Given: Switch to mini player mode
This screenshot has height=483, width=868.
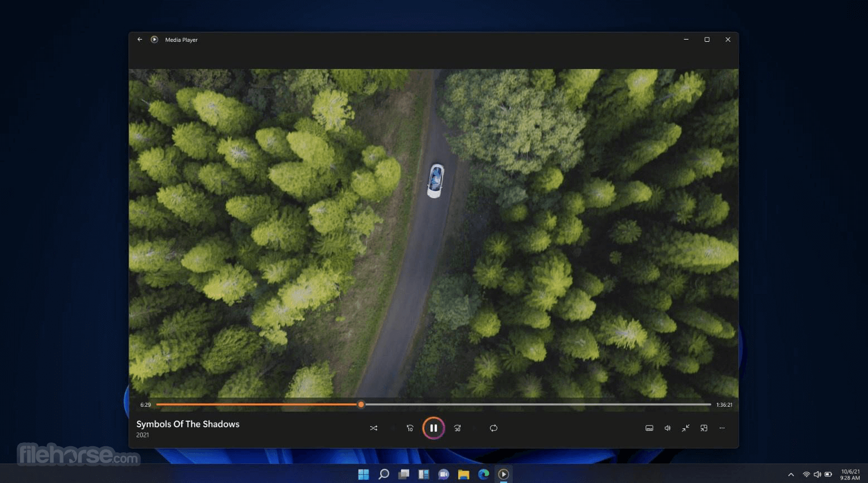Looking at the screenshot, I should [704, 428].
